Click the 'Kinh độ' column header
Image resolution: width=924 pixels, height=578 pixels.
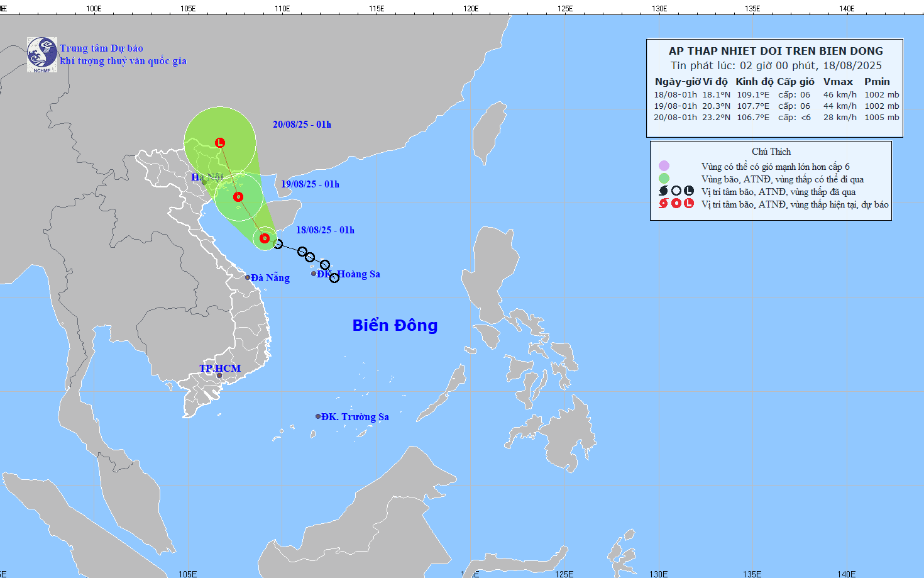[754, 82]
